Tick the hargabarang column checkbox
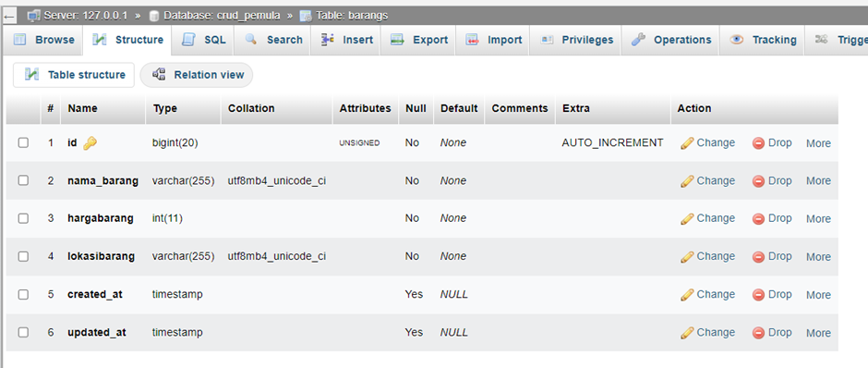The height and width of the screenshot is (368, 868). (x=23, y=218)
